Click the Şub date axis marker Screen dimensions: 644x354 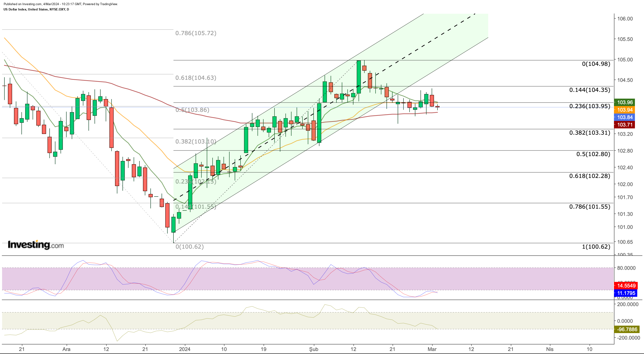tap(314, 349)
